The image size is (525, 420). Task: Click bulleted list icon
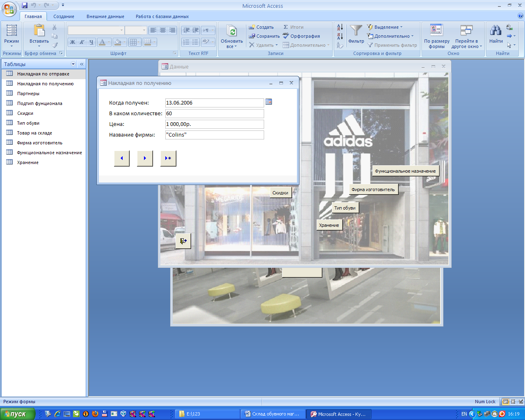click(x=195, y=42)
